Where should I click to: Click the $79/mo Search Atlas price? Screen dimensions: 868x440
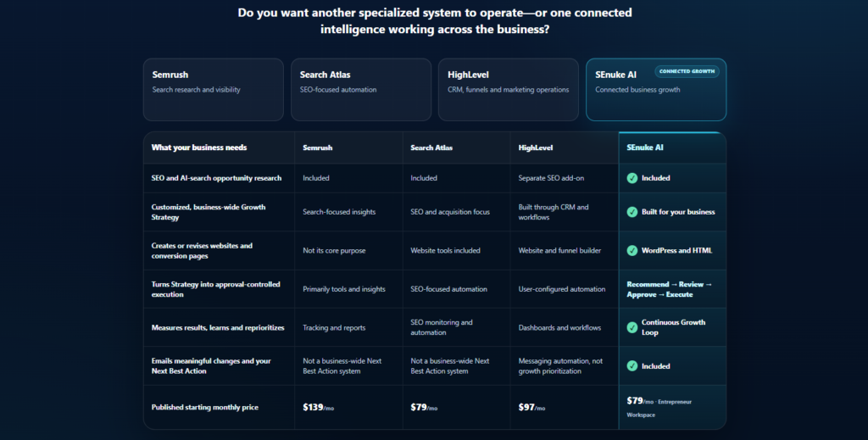424,407
